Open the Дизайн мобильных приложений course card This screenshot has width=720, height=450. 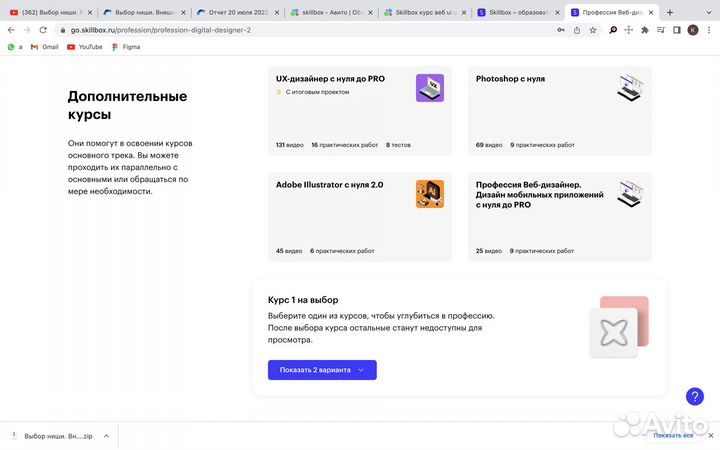(560, 217)
